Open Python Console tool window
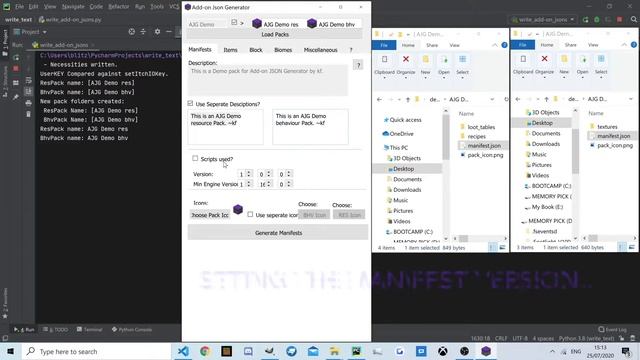640x360 pixels. (132, 329)
